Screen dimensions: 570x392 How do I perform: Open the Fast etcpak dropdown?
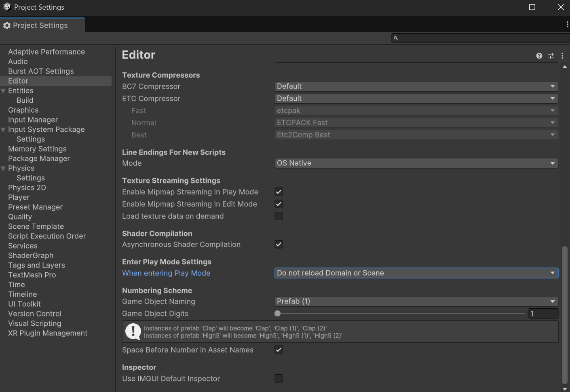tap(416, 111)
